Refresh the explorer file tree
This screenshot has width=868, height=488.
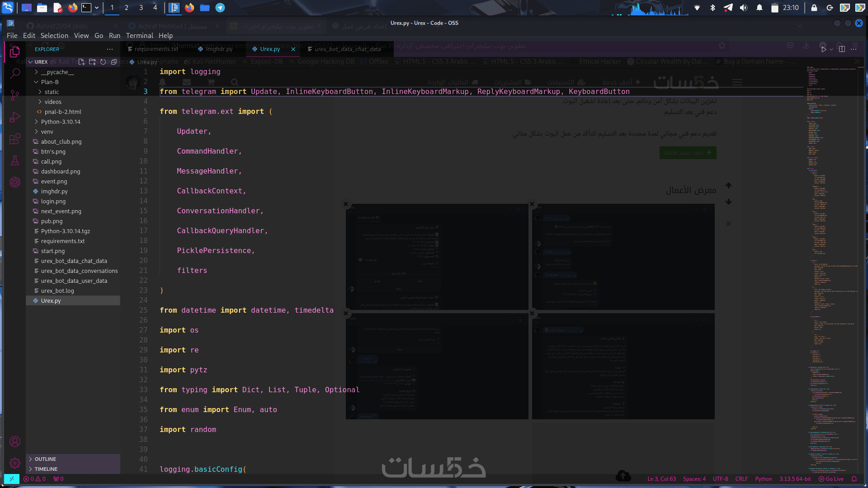pos(103,62)
